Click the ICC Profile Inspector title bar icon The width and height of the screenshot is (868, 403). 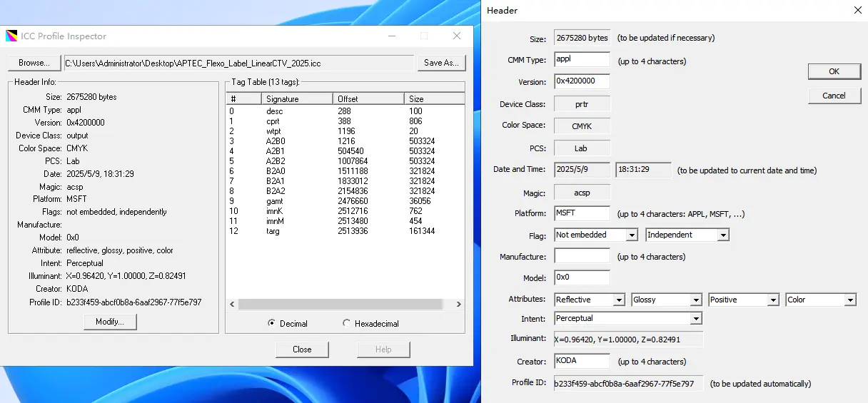click(11, 36)
